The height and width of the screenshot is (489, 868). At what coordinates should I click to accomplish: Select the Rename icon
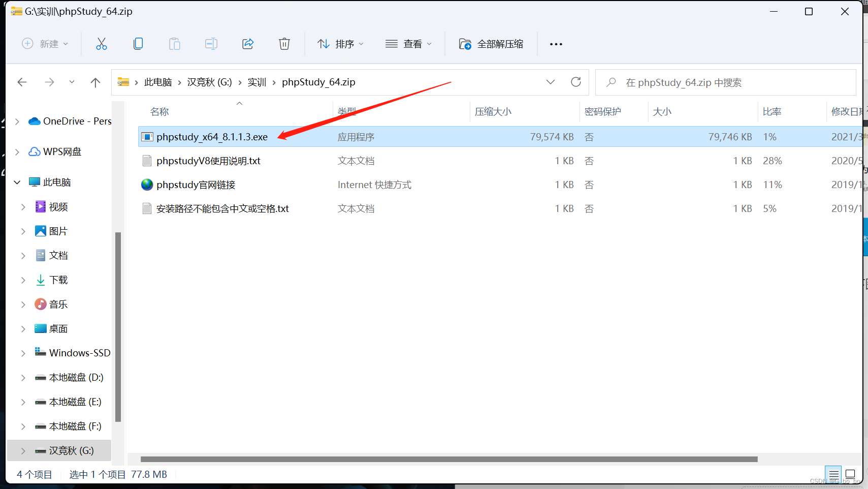[211, 44]
